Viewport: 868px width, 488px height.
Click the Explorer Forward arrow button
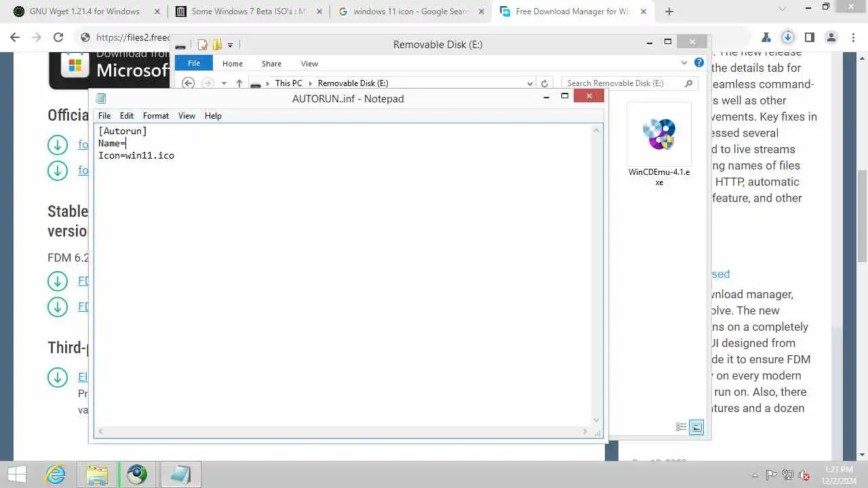tap(208, 83)
